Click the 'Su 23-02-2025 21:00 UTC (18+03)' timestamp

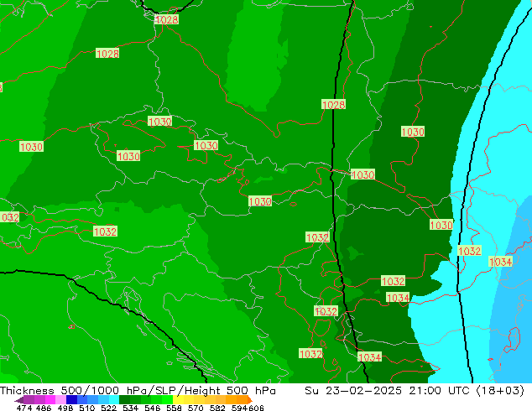click(x=415, y=391)
